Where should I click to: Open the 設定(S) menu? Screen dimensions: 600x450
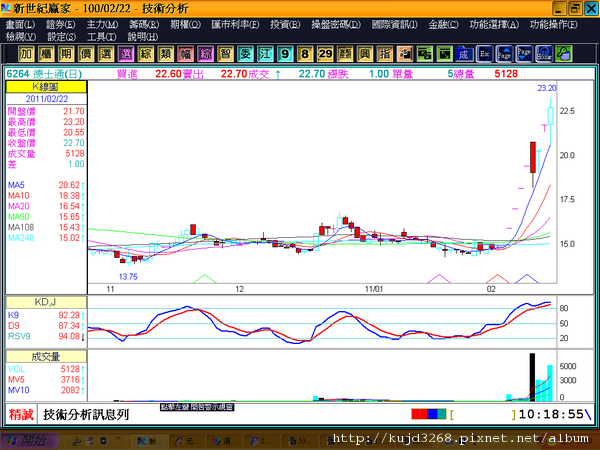(61, 37)
